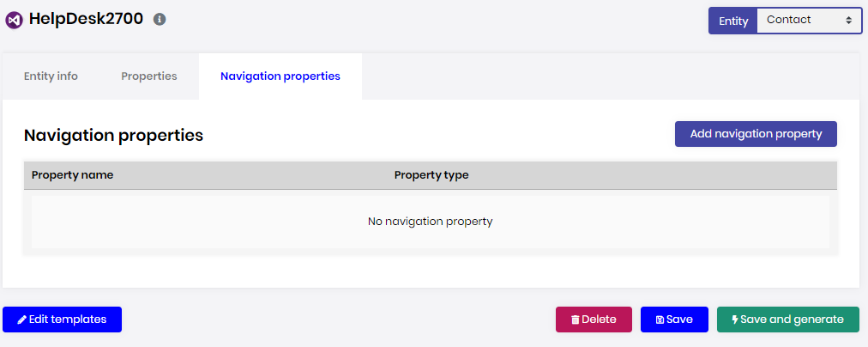Click the Edit templates button label
Screen dimensions: 868x347
tap(68, 320)
